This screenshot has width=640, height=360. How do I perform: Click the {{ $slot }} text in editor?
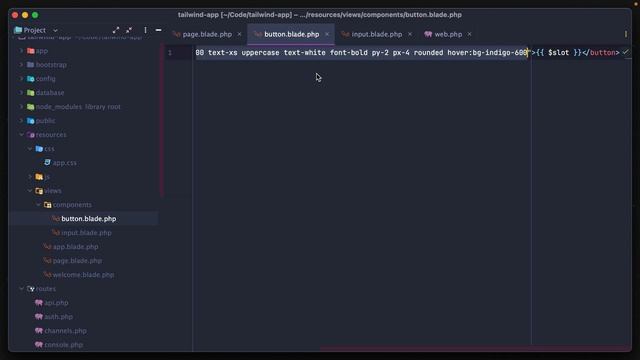pos(558,53)
